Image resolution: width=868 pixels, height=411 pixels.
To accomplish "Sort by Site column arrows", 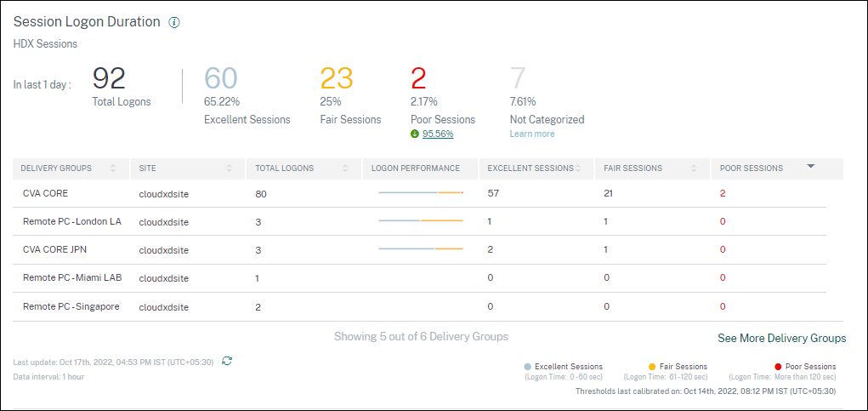I will coord(230,168).
